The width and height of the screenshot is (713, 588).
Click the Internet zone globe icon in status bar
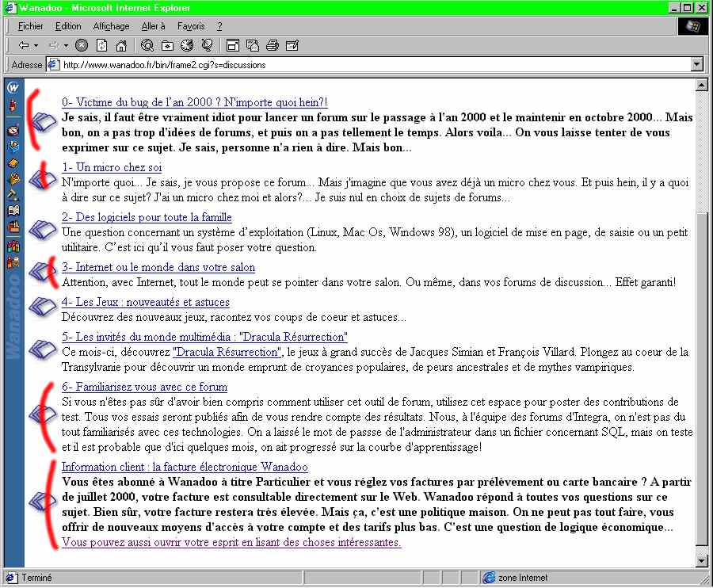(x=489, y=578)
